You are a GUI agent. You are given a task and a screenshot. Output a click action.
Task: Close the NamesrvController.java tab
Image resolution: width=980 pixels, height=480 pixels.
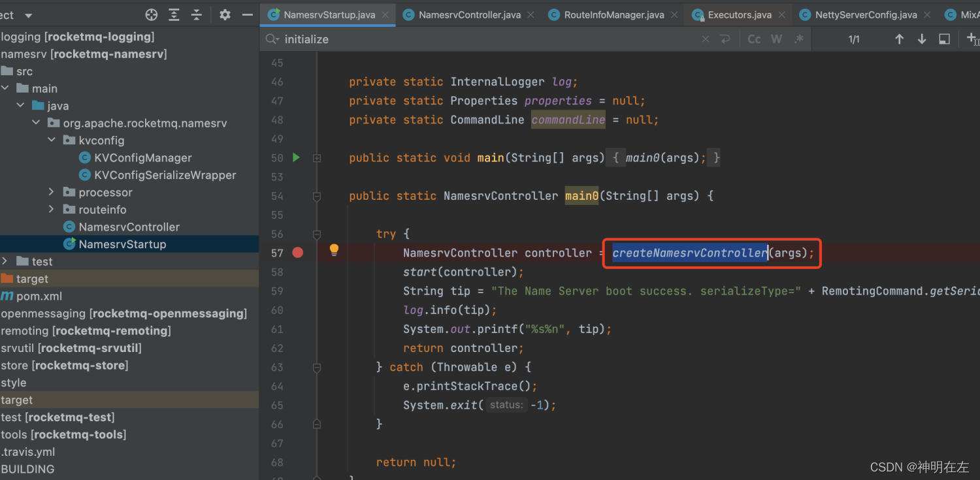pyautogui.click(x=531, y=15)
